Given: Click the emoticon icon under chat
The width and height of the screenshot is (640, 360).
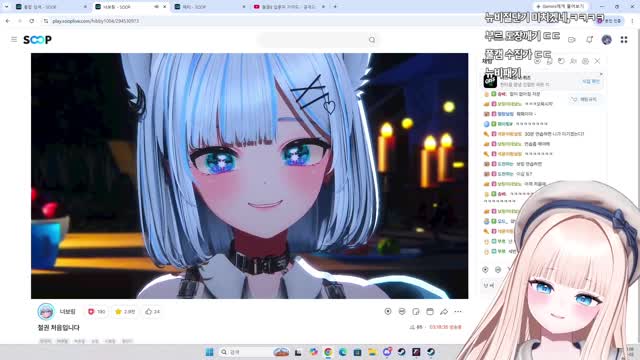Looking at the screenshot, I should 498,270.
